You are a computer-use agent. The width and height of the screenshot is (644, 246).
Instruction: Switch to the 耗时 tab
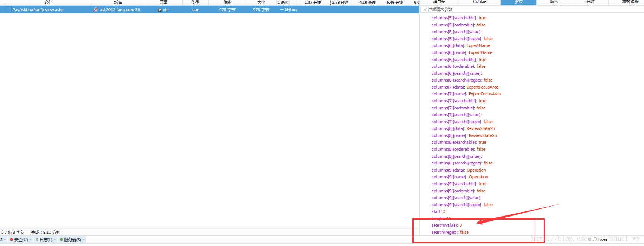point(590,2)
